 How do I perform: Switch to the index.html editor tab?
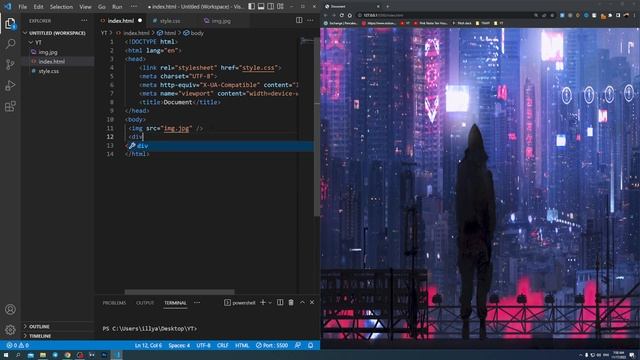click(x=121, y=21)
